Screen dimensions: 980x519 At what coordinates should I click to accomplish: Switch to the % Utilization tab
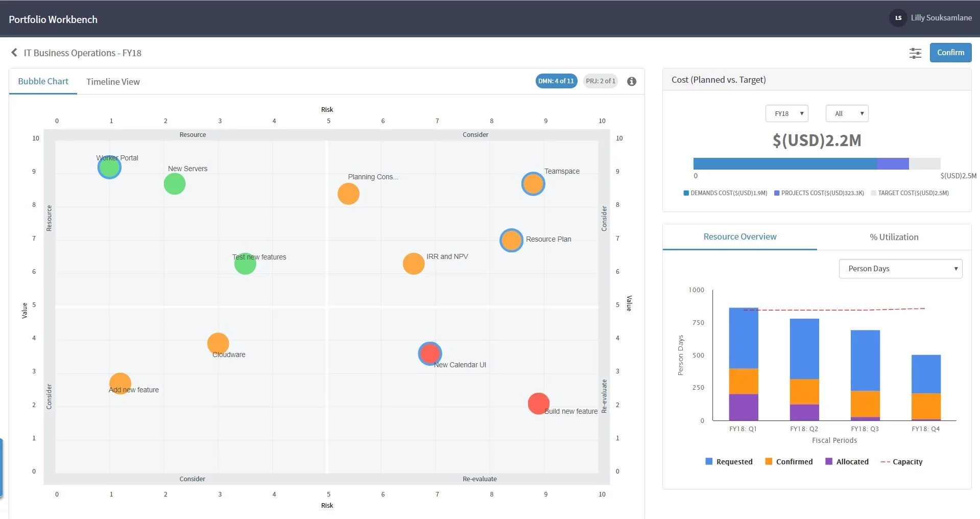coord(893,237)
